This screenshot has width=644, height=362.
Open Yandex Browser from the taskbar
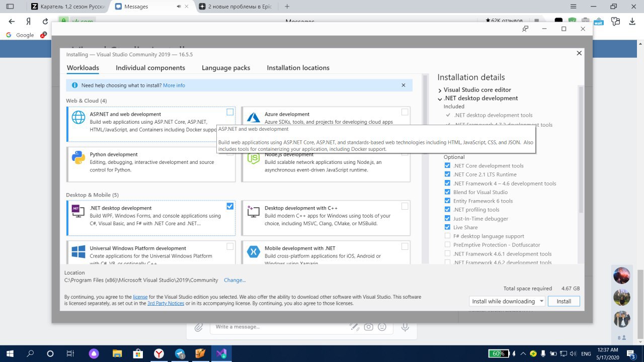(x=158, y=353)
